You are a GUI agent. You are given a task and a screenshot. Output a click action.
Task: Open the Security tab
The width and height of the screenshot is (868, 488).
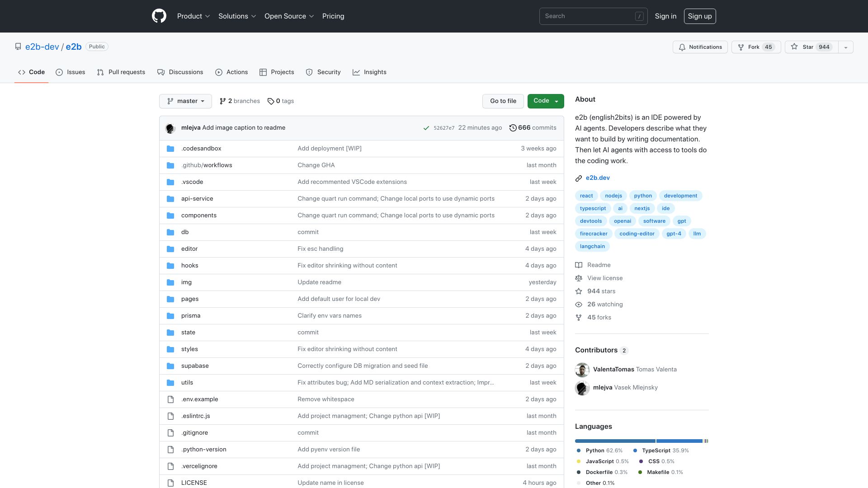[323, 72]
